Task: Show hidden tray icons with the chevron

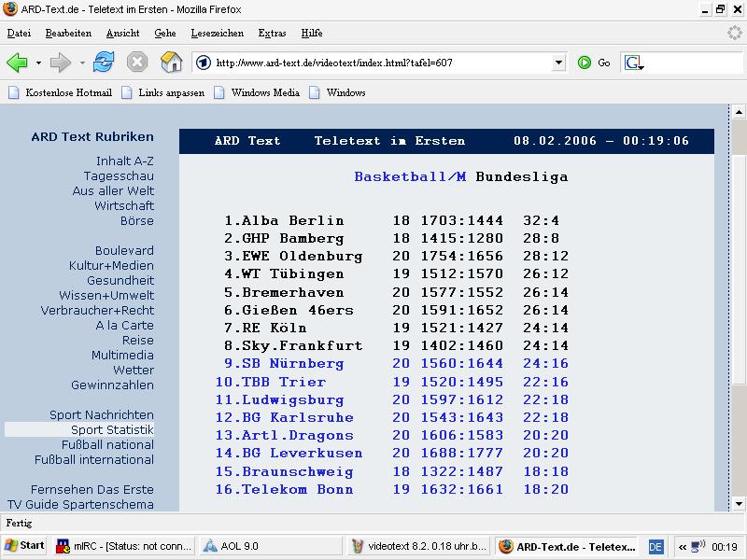Action: coord(683,547)
